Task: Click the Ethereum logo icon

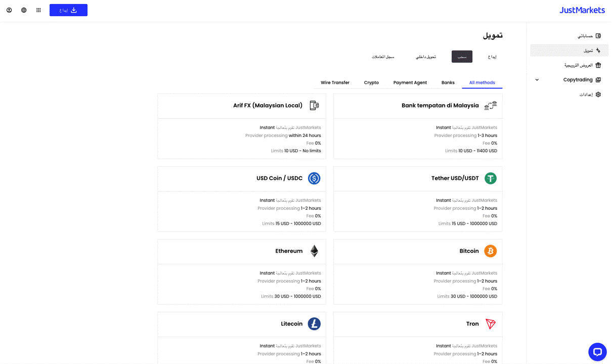Action: point(314,251)
